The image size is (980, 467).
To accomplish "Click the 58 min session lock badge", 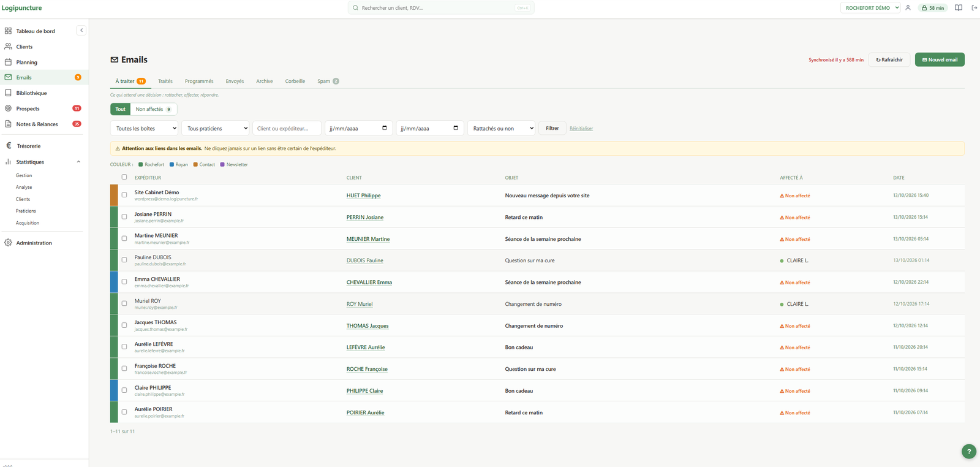I will point(933,8).
